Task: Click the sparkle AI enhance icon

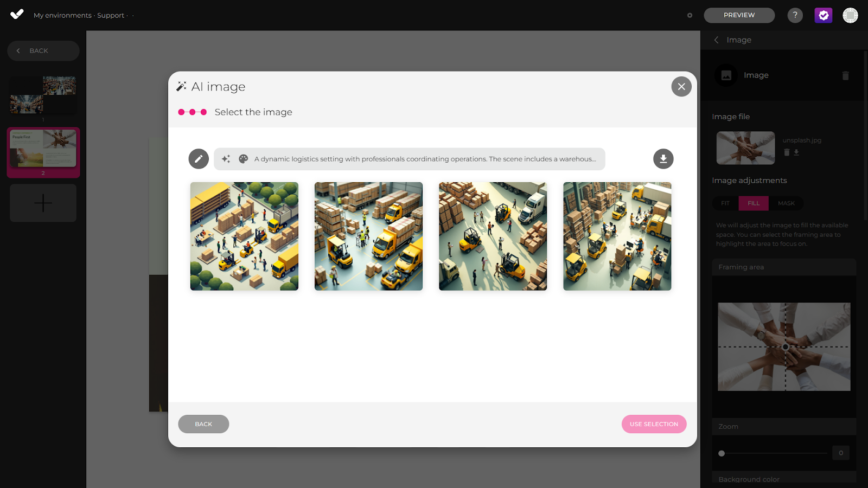Action: pos(226,159)
